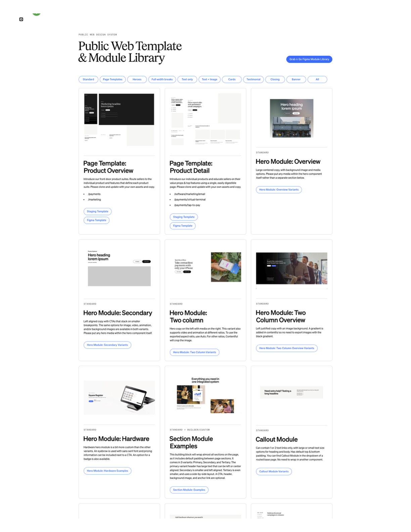Click '/software/marketing/email' list item
The image size is (411, 532).
(x=189, y=194)
